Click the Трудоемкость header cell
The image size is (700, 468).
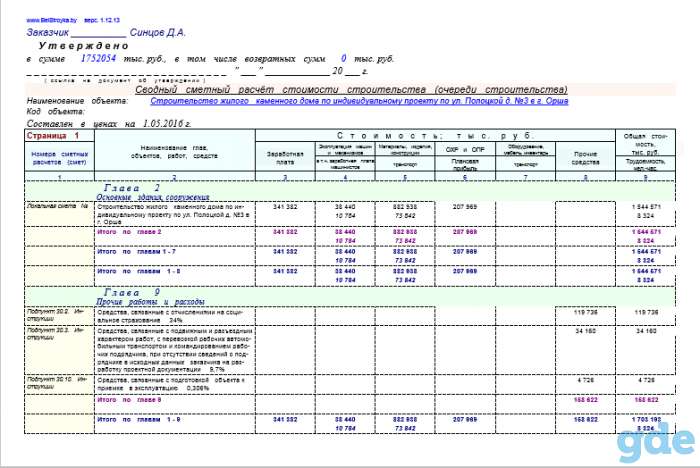[x=646, y=165]
